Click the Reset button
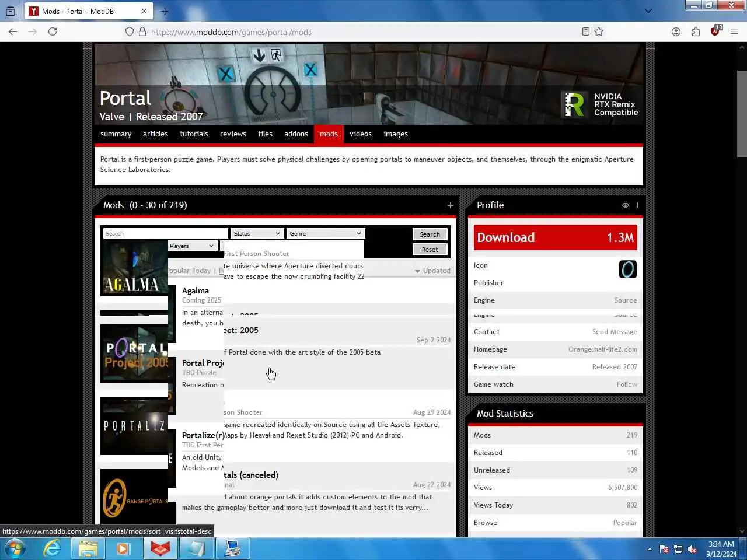747x560 pixels. pos(430,250)
